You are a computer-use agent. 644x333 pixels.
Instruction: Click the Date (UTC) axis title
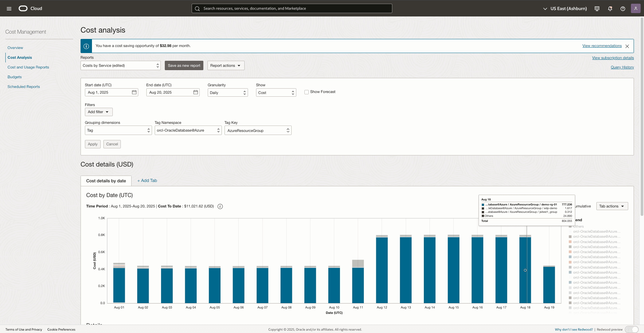334,313
